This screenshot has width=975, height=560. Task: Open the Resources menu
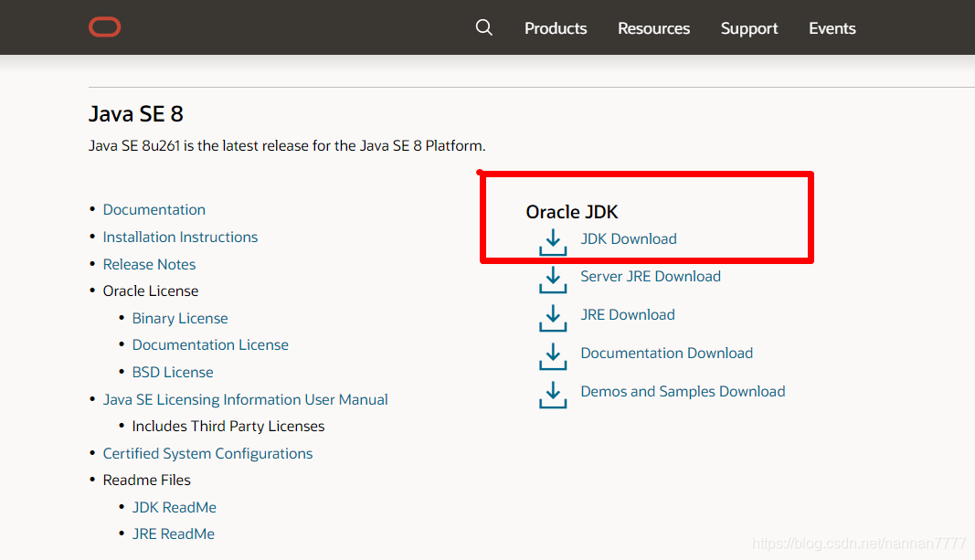(653, 28)
